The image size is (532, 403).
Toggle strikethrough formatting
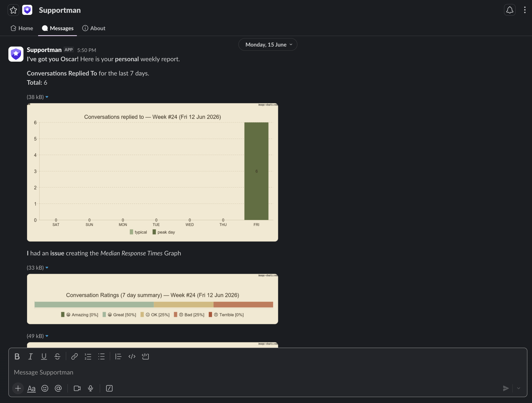(x=57, y=356)
